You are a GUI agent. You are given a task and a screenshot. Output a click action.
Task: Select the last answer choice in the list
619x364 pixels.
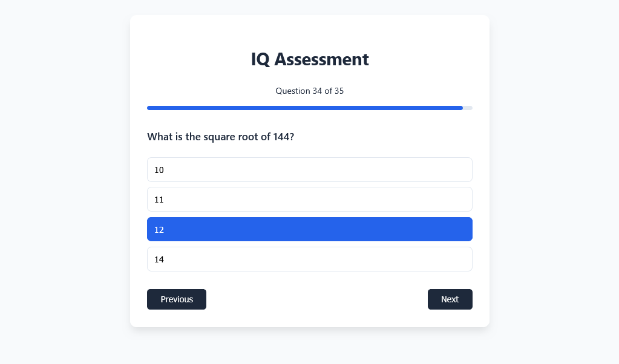(309, 259)
